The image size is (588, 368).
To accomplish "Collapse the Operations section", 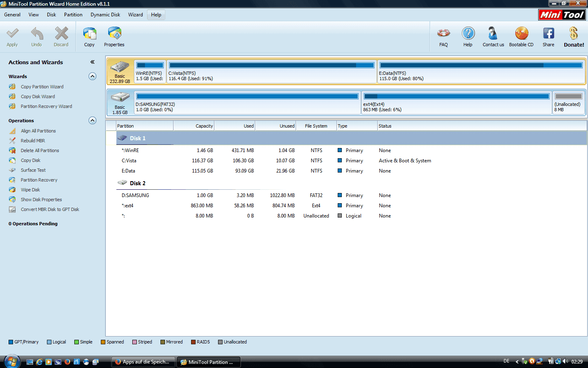I will 93,121.
